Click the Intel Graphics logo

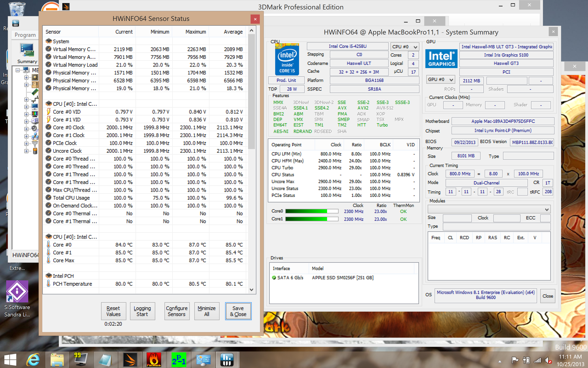[x=441, y=59]
